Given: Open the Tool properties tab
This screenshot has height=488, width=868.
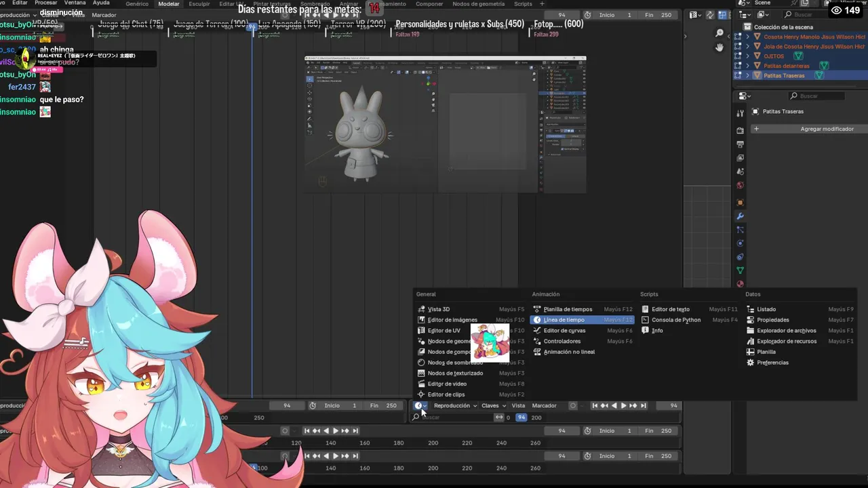Looking at the screenshot, I should (x=740, y=113).
